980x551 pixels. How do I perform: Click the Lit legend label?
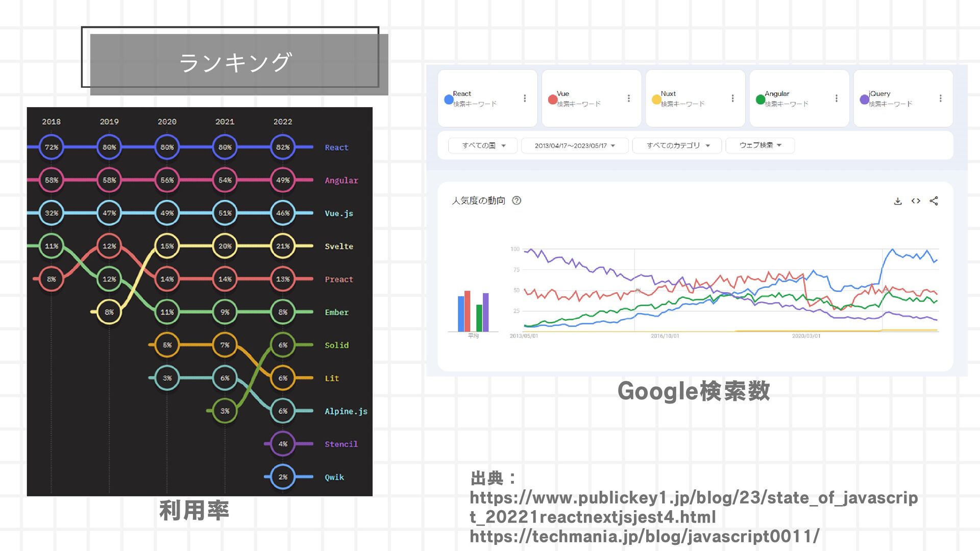coord(332,378)
